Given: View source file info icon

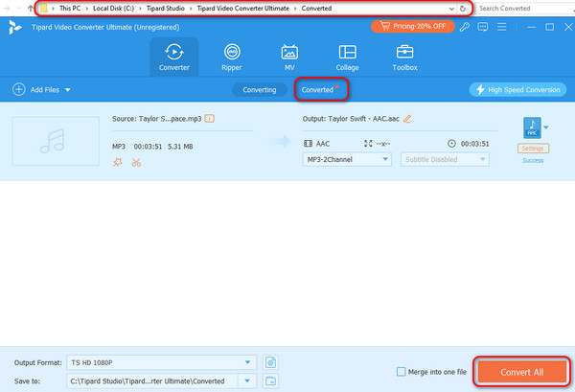Looking at the screenshot, I should pyautogui.click(x=209, y=119).
